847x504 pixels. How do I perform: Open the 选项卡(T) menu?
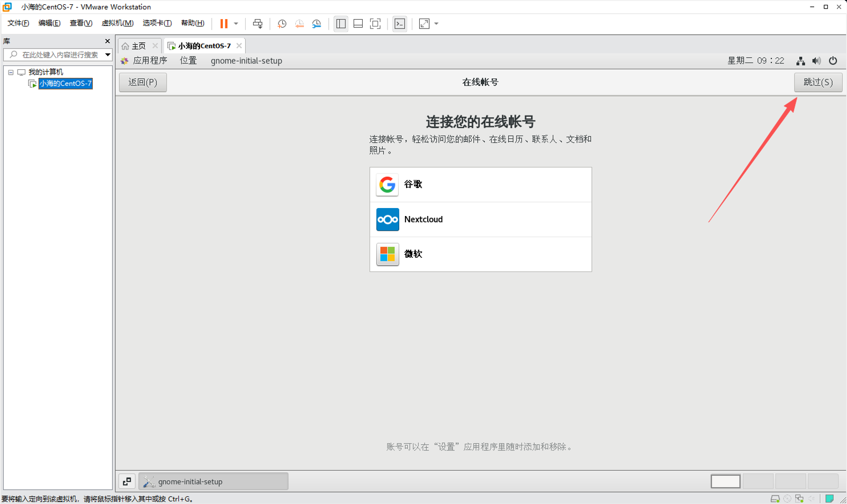(157, 23)
